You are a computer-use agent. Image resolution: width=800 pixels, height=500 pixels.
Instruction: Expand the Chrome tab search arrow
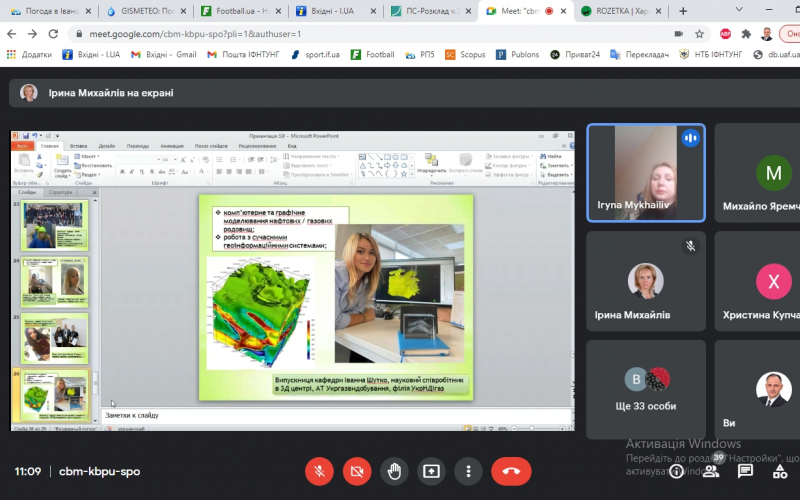pyautogui.click(x=739, y=10)
